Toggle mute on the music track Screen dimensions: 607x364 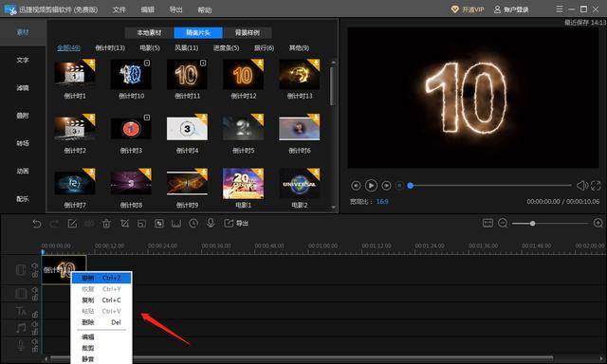pyautogui.click(x=35, y=324)
